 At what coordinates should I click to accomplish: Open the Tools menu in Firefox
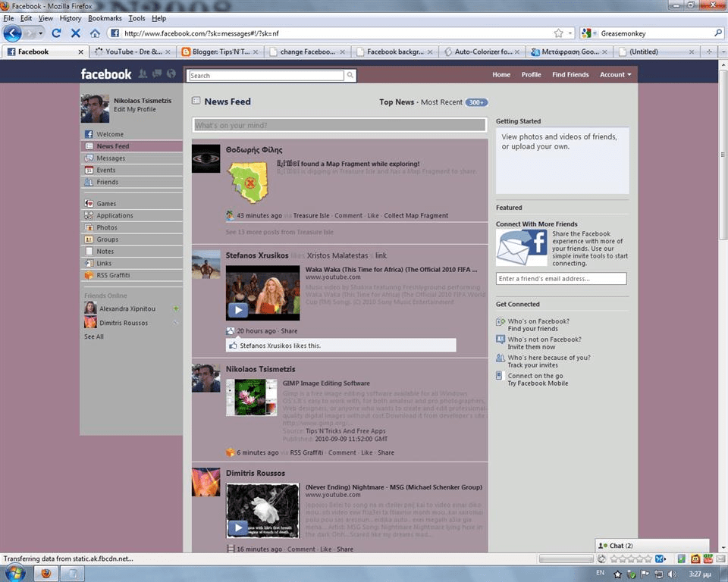(136, 18)
